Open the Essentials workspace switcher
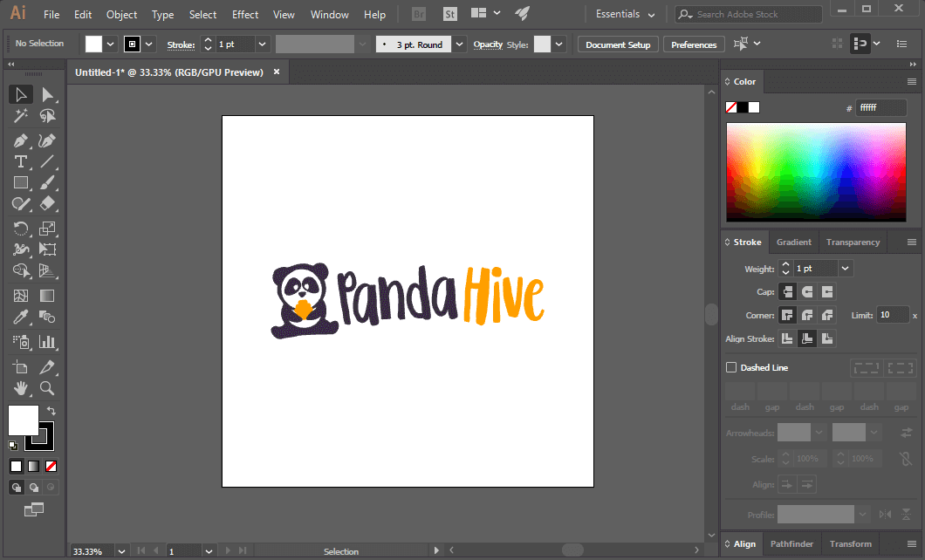925x560 pixels. coord(623,14)
